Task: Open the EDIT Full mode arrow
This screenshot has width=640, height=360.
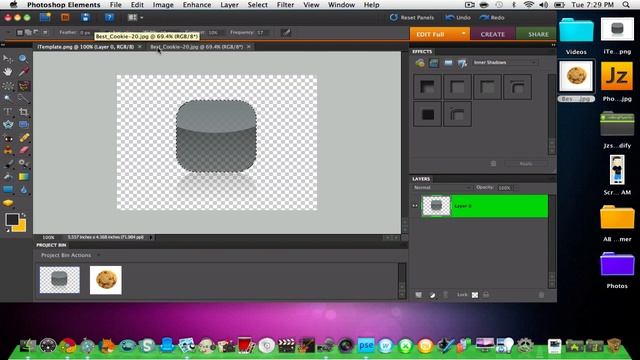Action: (464, 34)
